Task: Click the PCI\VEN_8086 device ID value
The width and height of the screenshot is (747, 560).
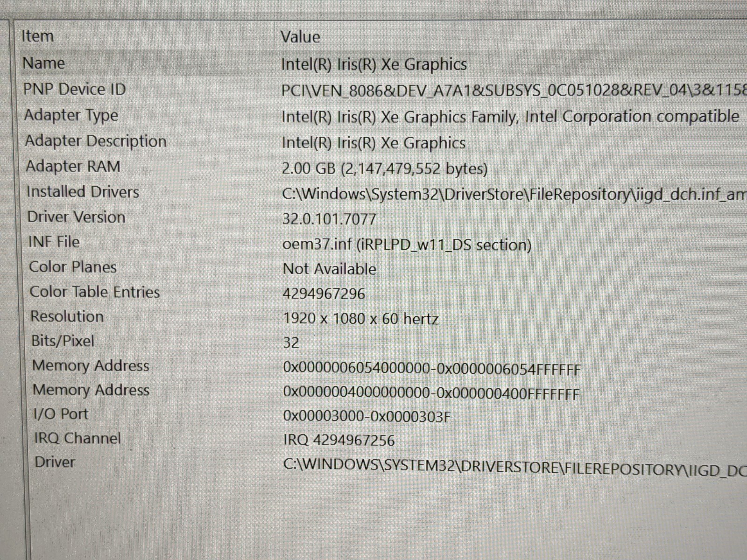Action: 514,90
